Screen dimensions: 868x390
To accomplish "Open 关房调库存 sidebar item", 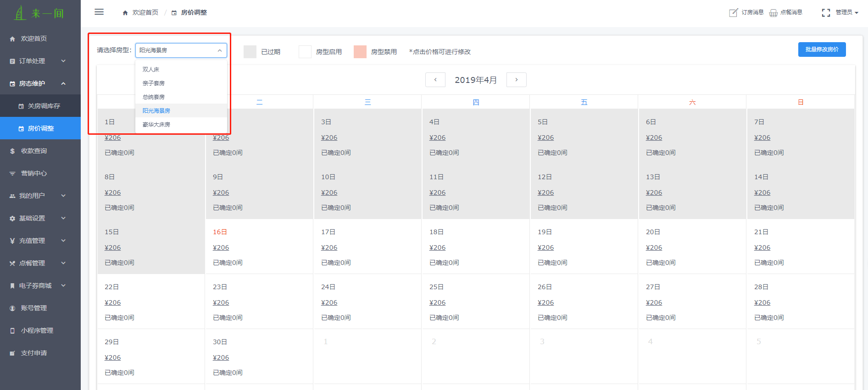I will (x=44, y=106).
